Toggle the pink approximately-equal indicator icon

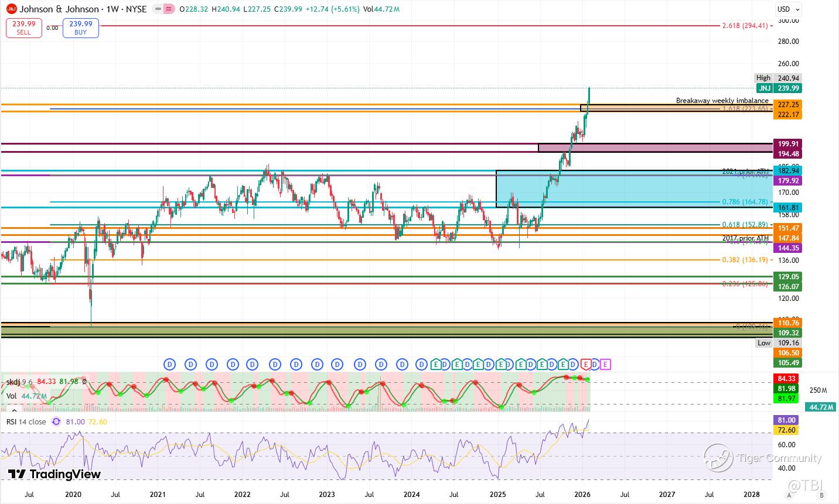(x=169, y=9)
